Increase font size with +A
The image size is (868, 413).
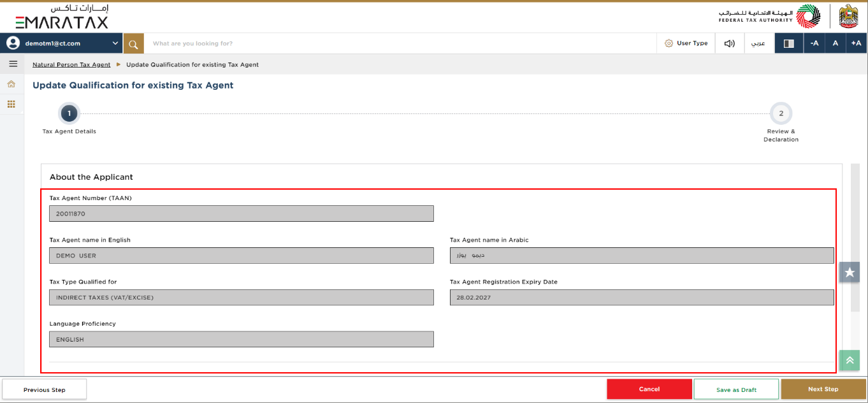[856, 43]
